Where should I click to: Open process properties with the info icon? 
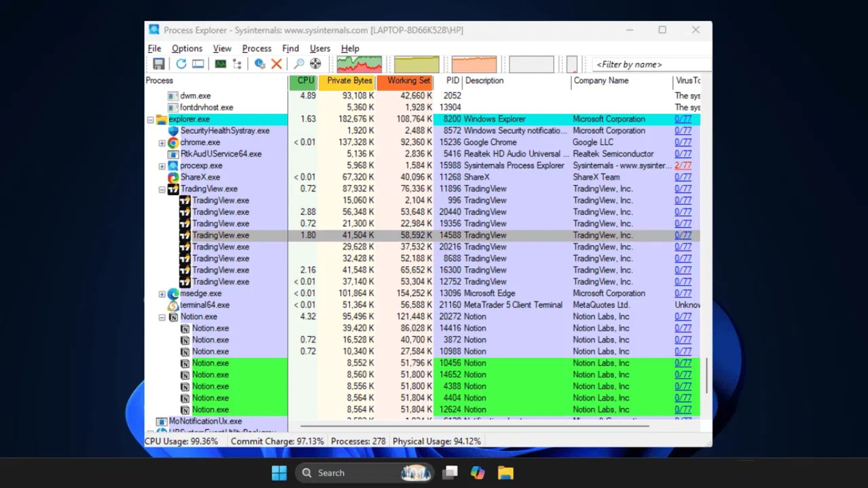point(259,64)
